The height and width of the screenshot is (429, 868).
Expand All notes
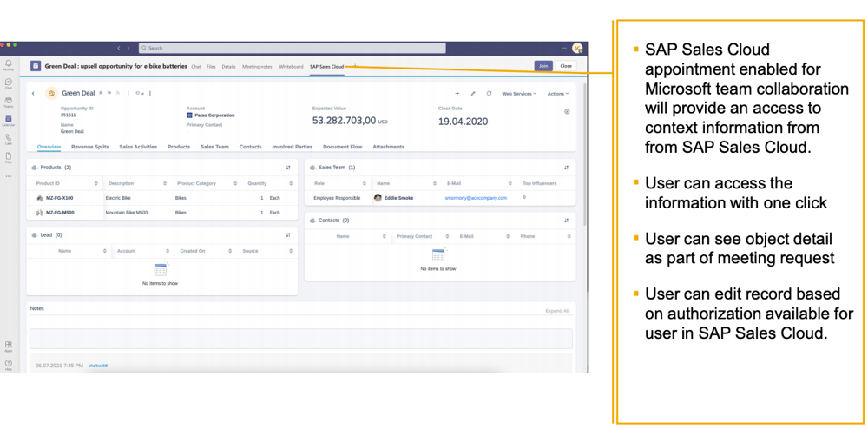click(557, 311)
